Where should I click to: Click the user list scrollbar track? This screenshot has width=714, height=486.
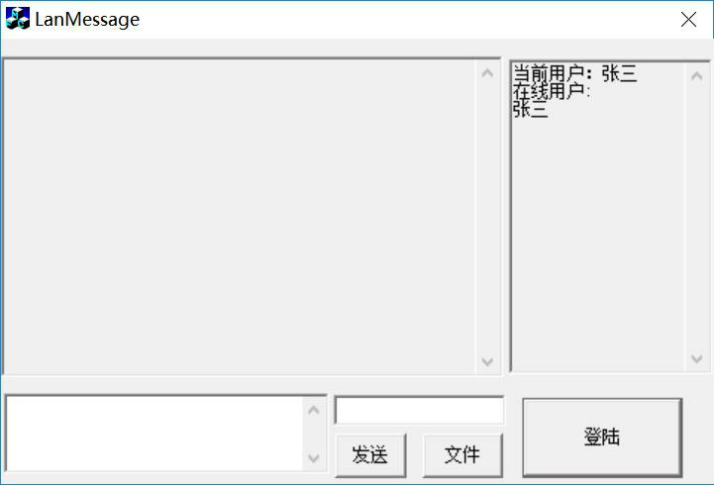[x=697, y=218]
